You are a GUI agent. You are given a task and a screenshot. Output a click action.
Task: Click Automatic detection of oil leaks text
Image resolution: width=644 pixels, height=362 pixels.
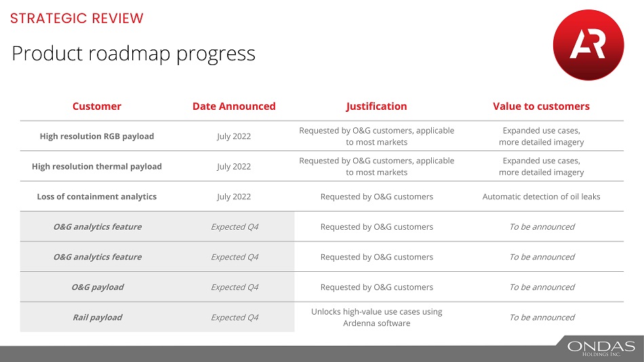pos(541,197)
